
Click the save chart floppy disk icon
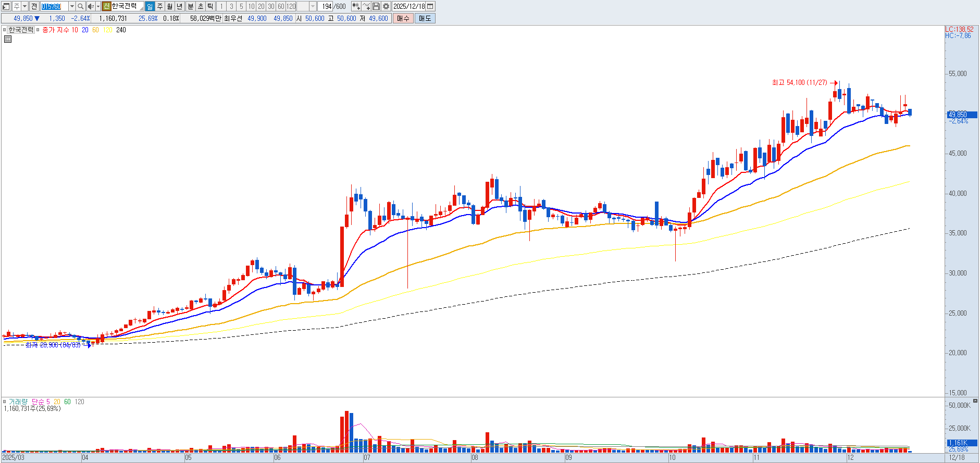click(x=376, y=6)
